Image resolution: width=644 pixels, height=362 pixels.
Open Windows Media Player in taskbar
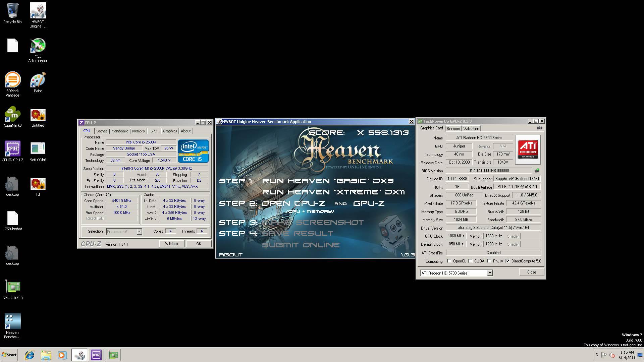[62, 355]
